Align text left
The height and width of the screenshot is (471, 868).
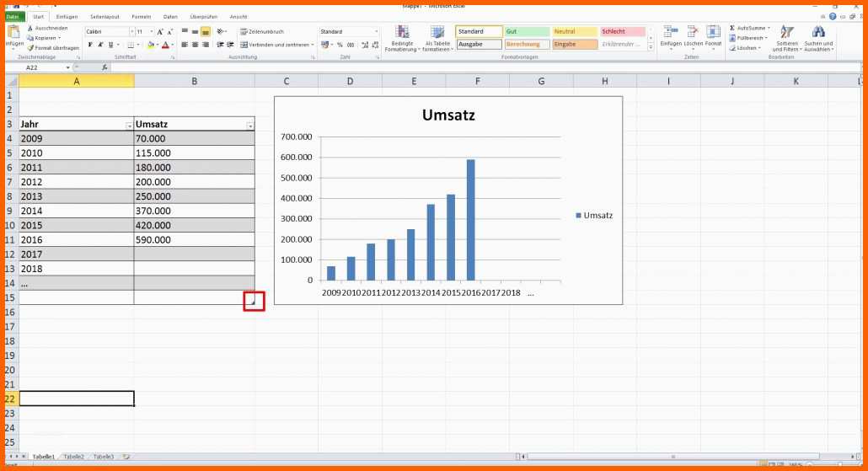tap(185, 45)
